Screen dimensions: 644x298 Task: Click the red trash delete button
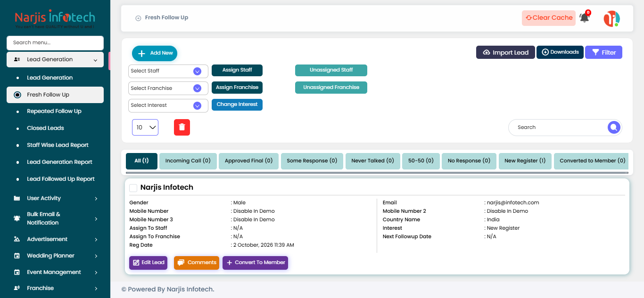click(182, 127)
